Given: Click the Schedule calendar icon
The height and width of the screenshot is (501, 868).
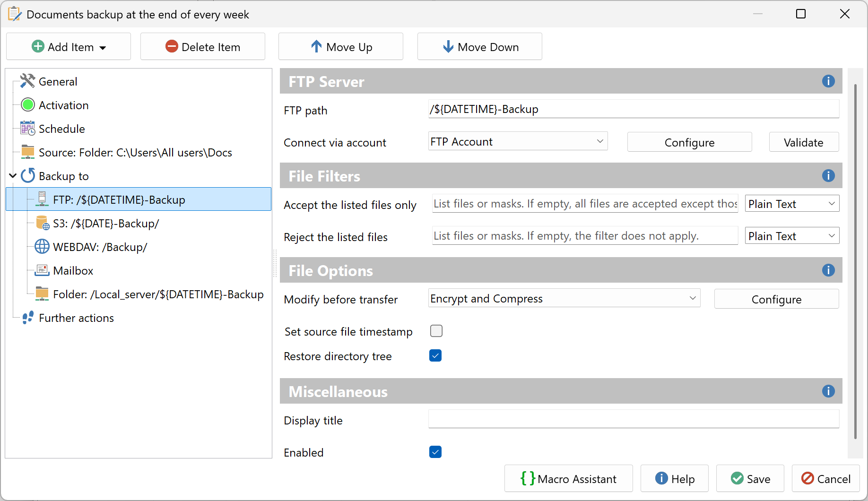Looking at the screenshot, I should (27, 129).
